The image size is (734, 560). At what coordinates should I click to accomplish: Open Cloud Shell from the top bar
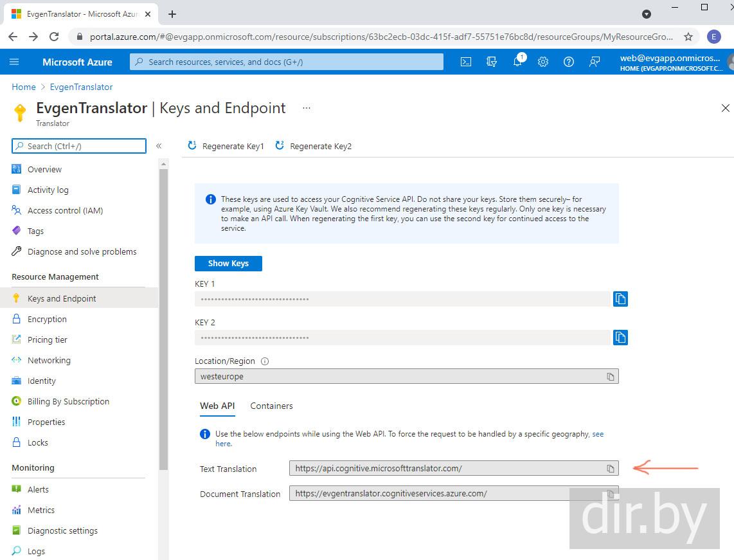[466, 62]
